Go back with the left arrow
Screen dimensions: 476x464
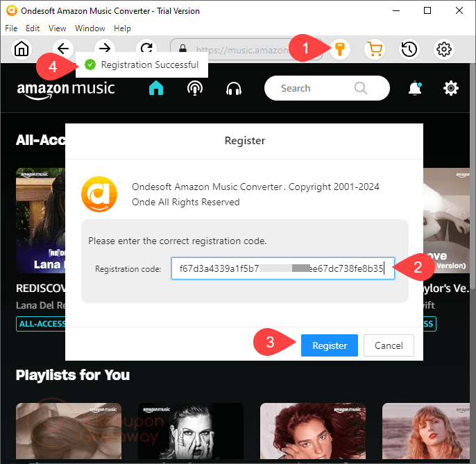coord(63,49)
